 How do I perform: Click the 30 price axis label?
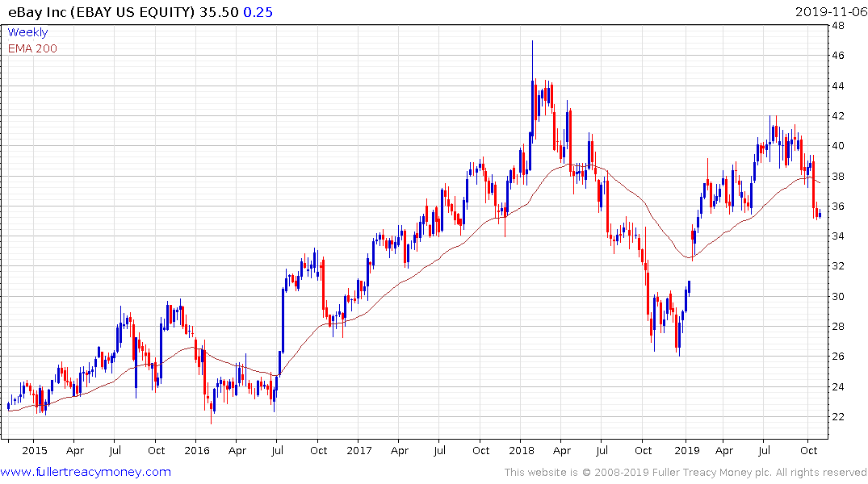(837, 297)
